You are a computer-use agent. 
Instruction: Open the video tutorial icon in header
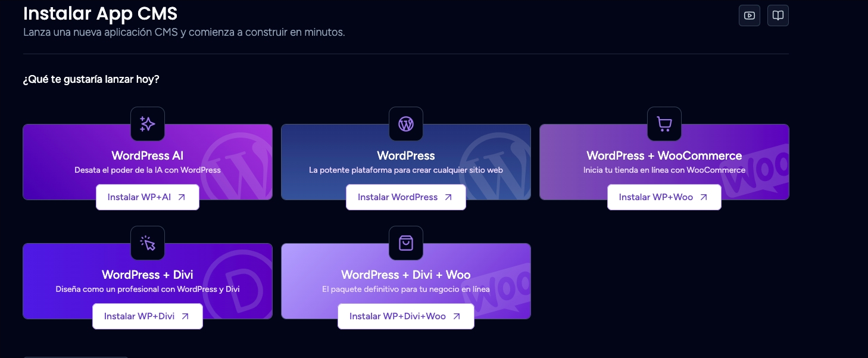750,15
